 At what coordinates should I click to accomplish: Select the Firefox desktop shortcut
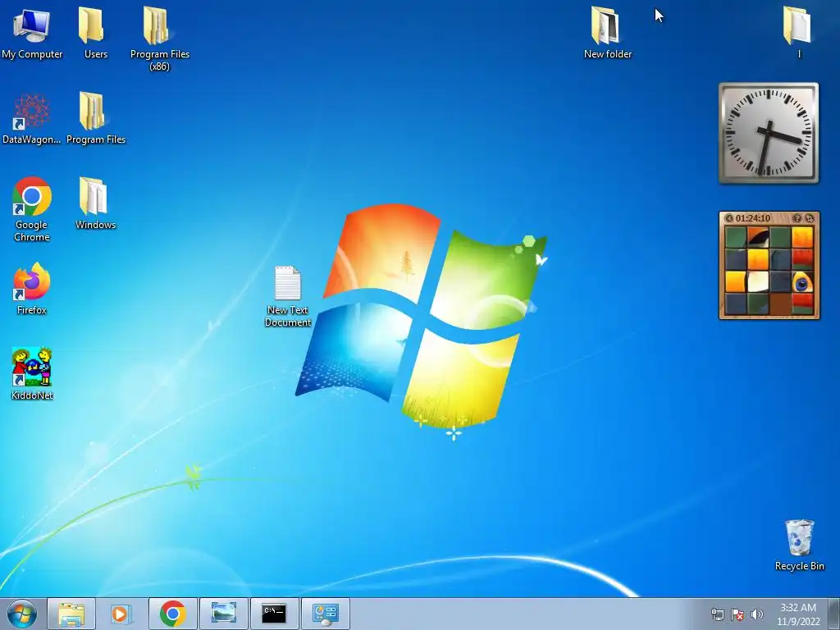32,288
